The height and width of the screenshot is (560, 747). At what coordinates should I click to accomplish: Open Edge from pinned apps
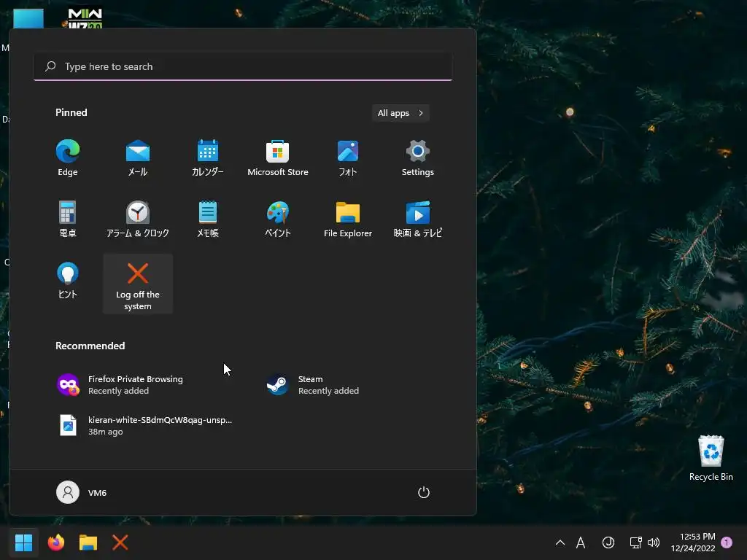68,158
